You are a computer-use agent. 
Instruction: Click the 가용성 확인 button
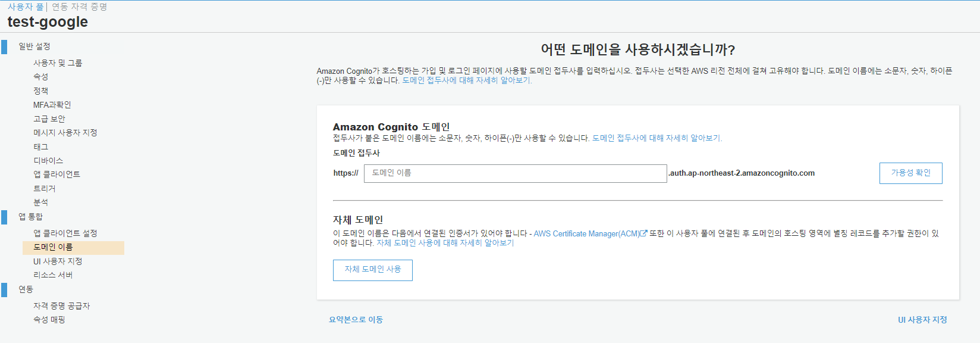tap(910, 173)
